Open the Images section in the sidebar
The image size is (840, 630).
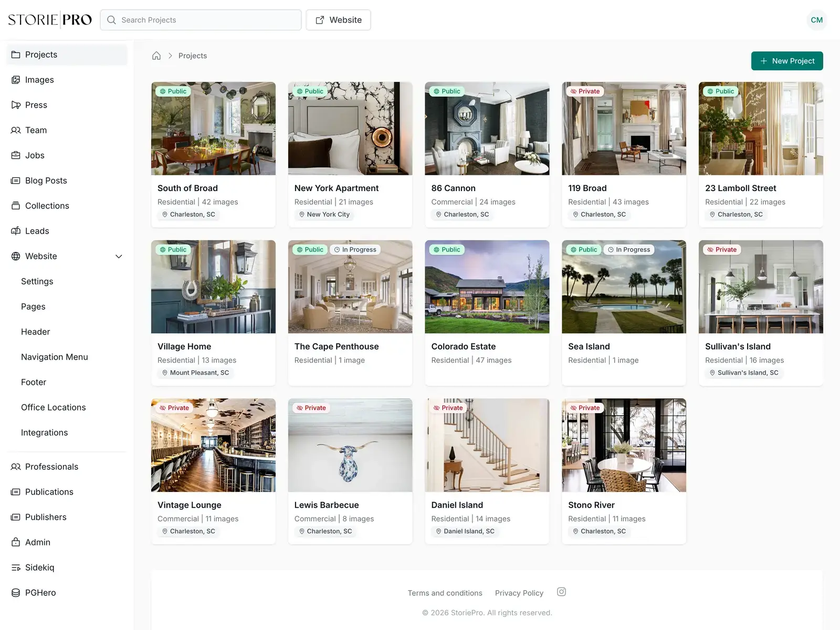click(x=39, y=80)
